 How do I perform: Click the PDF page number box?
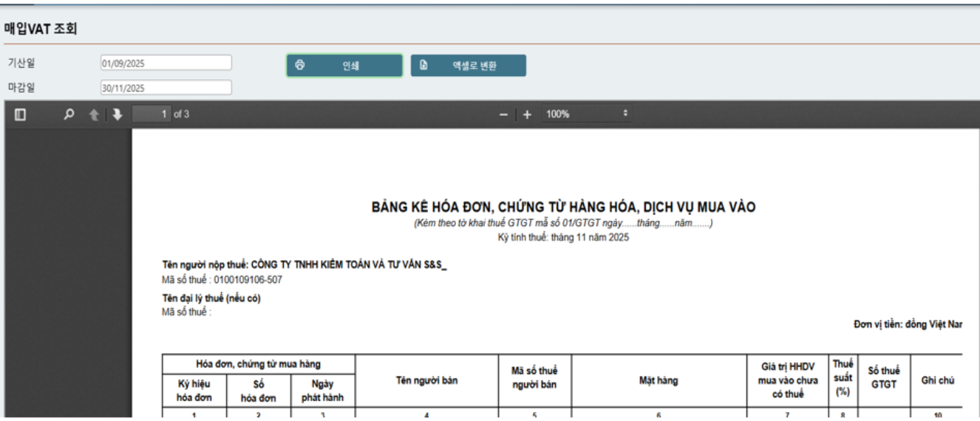click(152, 114)
